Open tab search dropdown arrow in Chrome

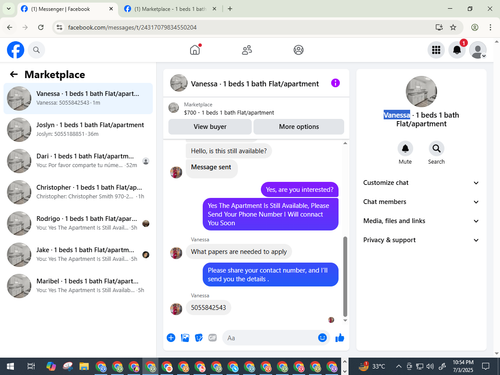click(9, 9)
